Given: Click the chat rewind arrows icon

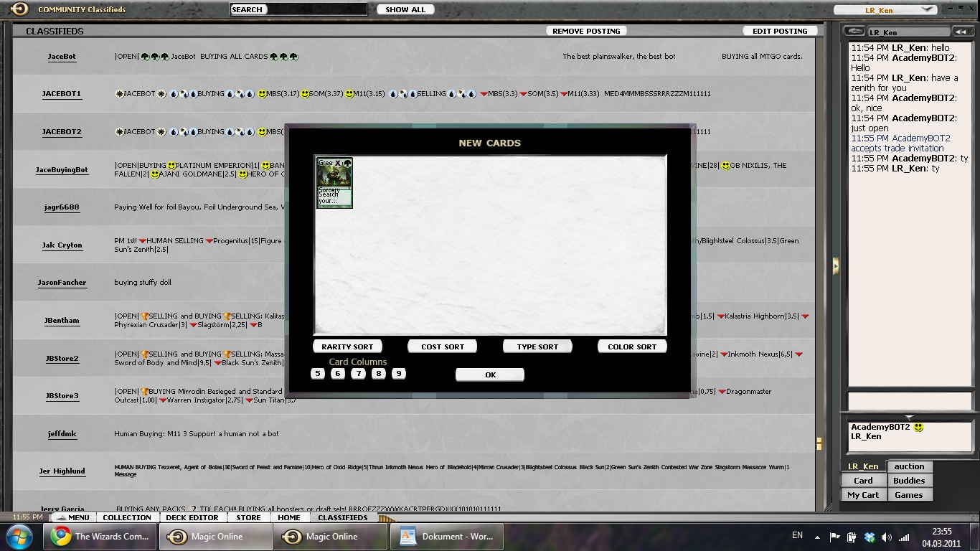Looking at the screenshot, I should pyautogui.click(x=961, y=32).
